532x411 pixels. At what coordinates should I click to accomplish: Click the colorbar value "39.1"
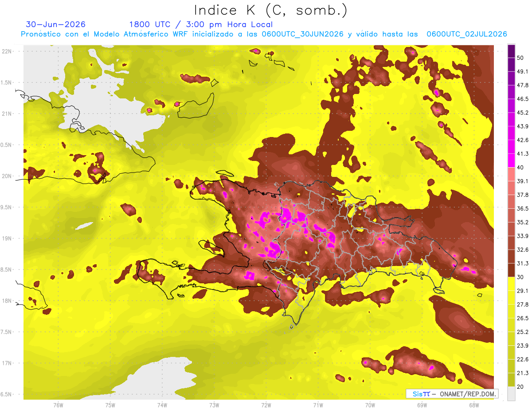[x=523, y=181]
